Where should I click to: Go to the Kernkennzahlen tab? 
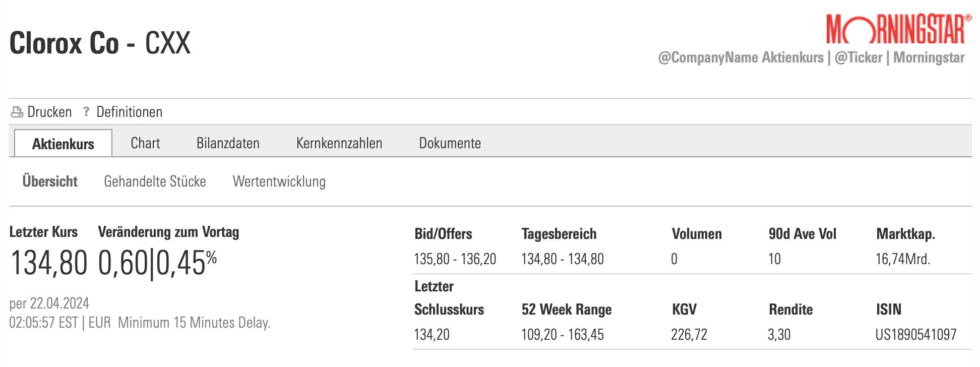click(x=339, y=143)
